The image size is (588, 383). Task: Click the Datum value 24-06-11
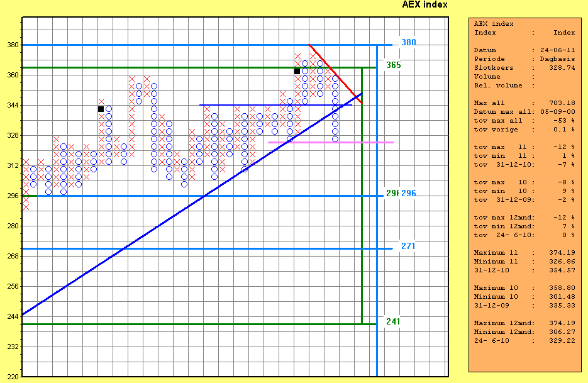[559, 50]
